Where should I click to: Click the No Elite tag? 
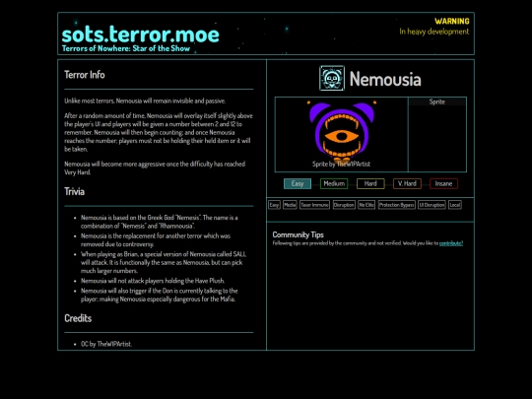pyautogui.click(x=366, y=205)
